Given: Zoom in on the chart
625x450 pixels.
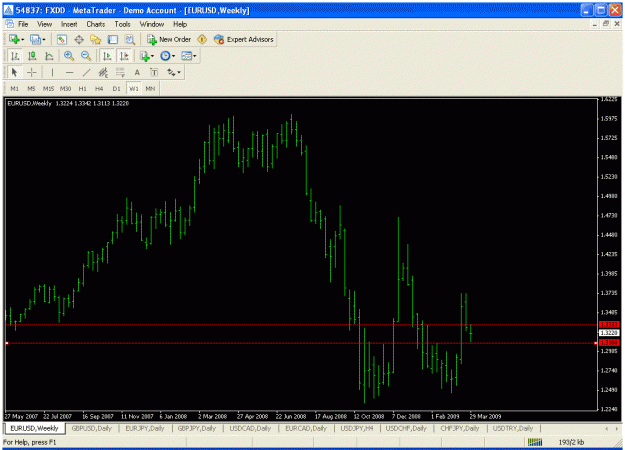Looking at the screenshot, I should [x=69, y=56].
